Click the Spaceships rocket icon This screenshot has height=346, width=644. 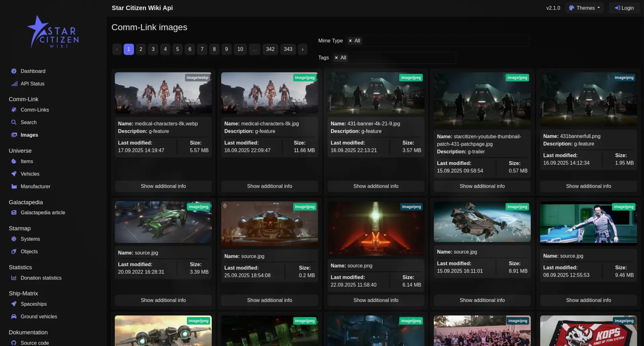tap(14, 304)
